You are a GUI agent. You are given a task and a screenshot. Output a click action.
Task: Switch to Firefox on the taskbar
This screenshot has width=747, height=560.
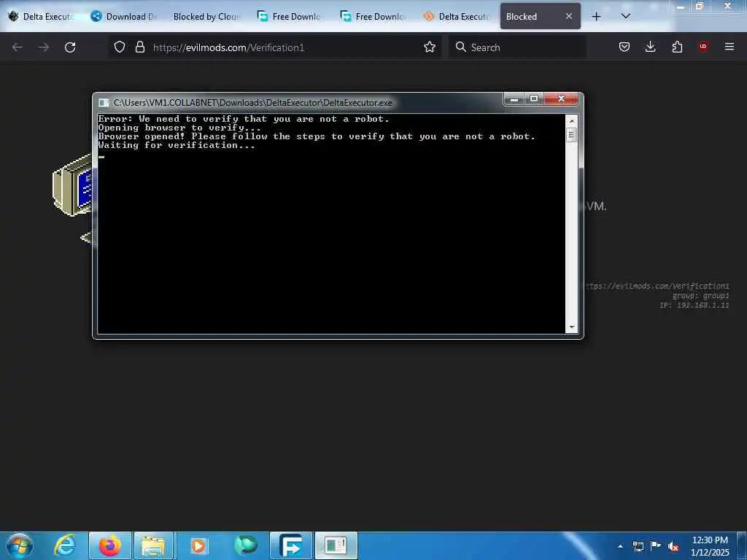tap(110, 545)
